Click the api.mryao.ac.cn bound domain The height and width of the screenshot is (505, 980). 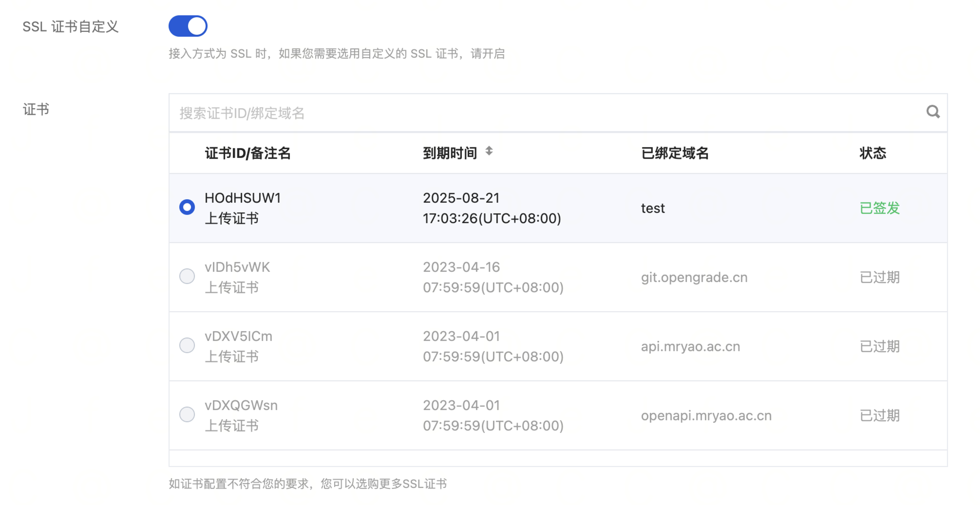(690, 346)
